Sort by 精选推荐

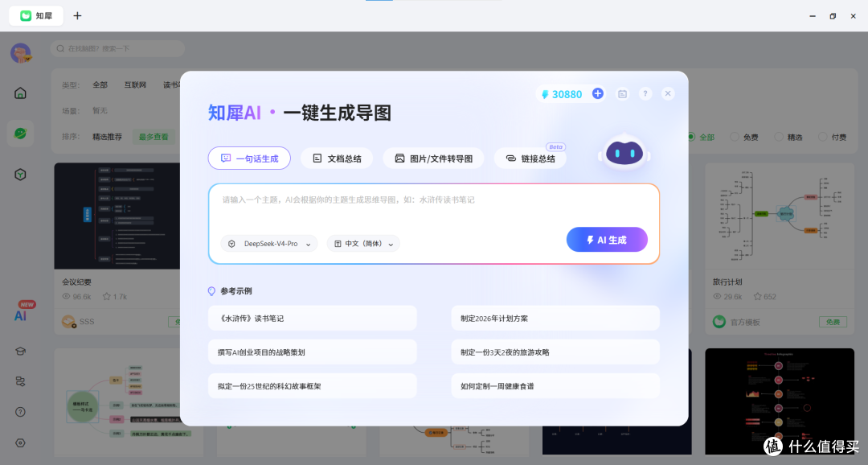107,137
